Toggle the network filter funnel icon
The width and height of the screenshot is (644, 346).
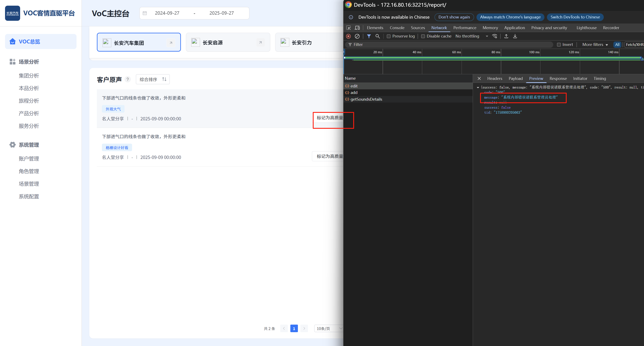(x=369, y=36)
